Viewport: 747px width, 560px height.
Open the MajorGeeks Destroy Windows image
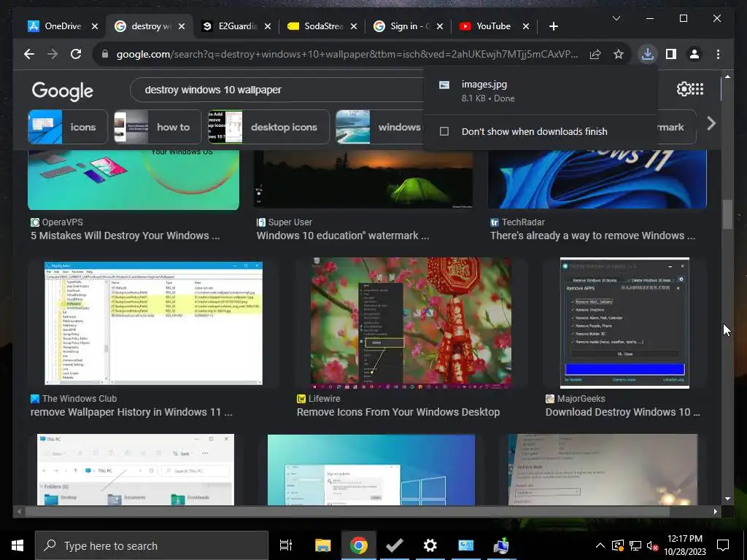click(624, 323)
